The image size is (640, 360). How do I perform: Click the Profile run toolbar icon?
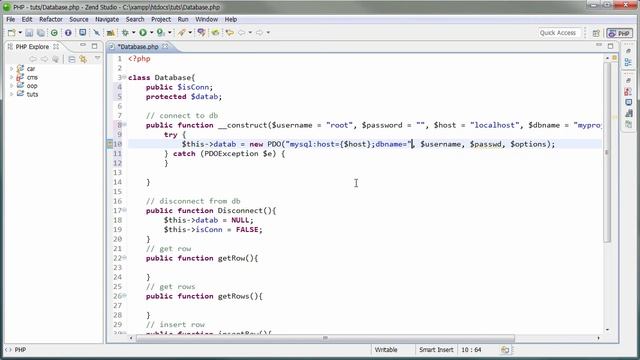point(161,33)
